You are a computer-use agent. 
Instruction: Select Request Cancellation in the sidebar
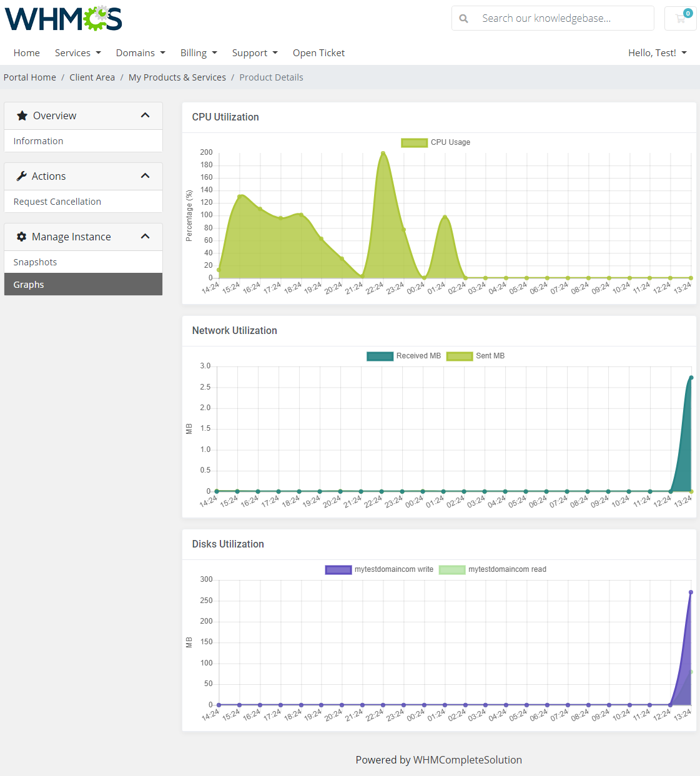click(x=83, y=202)
